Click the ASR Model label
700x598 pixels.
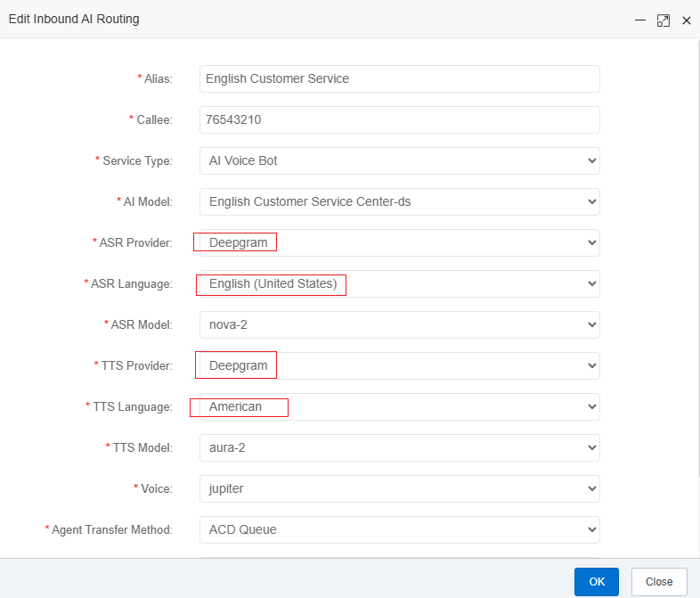(x=142, y=324)
